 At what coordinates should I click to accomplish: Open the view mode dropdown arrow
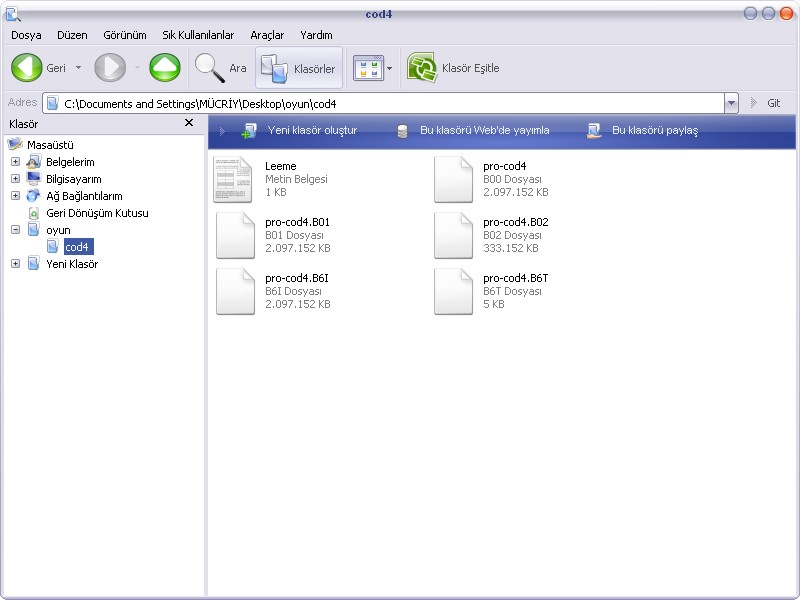[389, 69]
